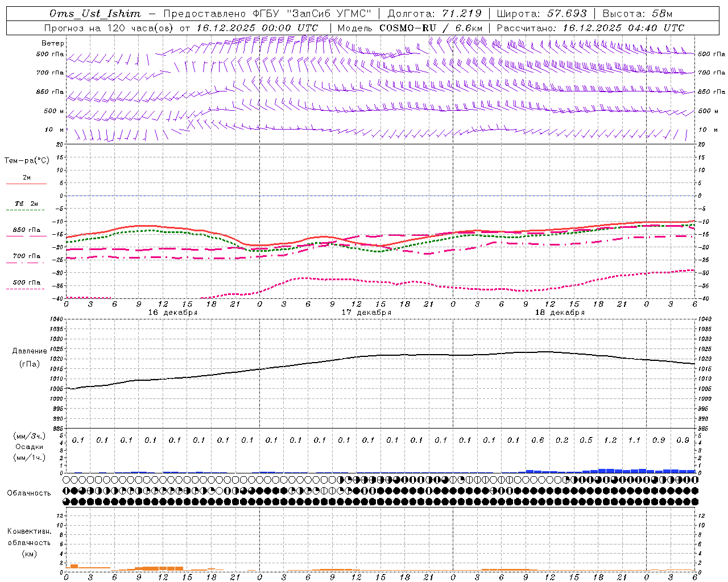Click the 16 декабря date label
This screenshot has width=728, height=582.
pyautogui.click(x=173, y=313)
